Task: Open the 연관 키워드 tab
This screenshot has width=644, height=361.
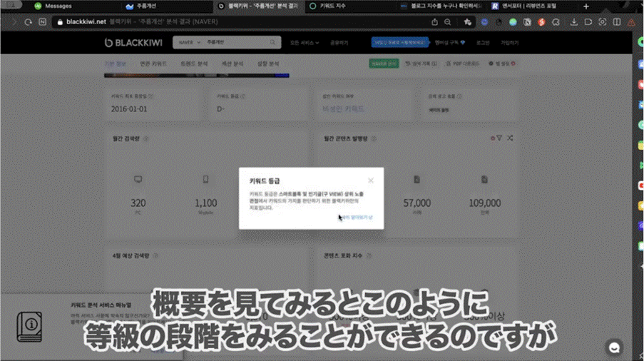Action: [153, 64]
